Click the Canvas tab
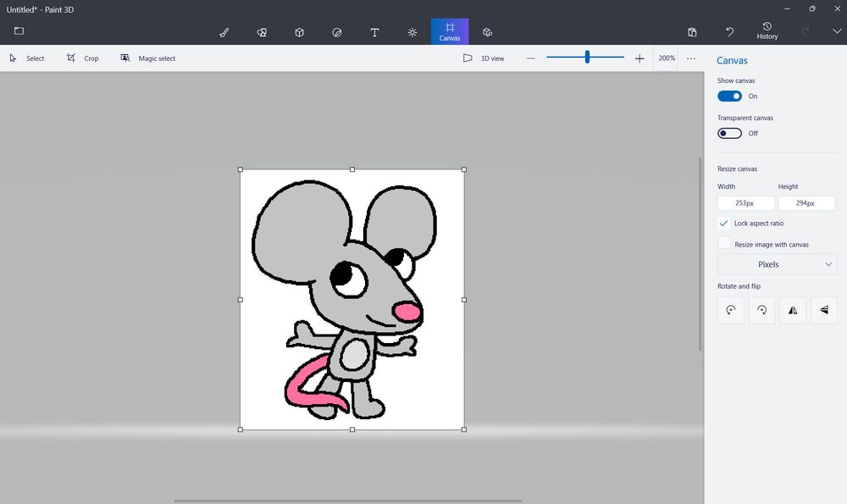The image size is (847, 504). pos(450,31)
